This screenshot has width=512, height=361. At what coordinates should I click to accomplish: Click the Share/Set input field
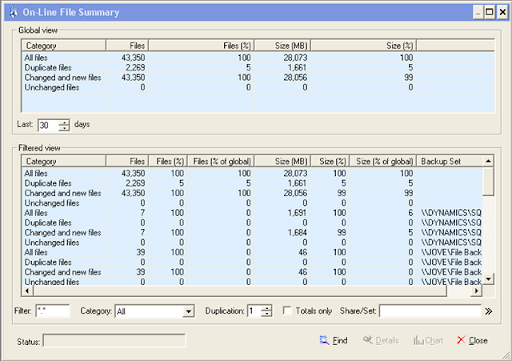(x=430, y=311)
